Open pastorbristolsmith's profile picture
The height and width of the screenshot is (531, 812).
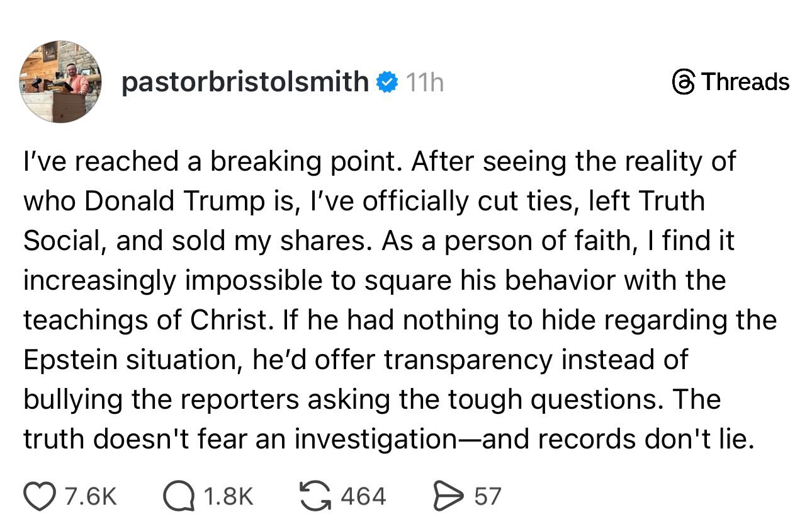click(61, 82)
